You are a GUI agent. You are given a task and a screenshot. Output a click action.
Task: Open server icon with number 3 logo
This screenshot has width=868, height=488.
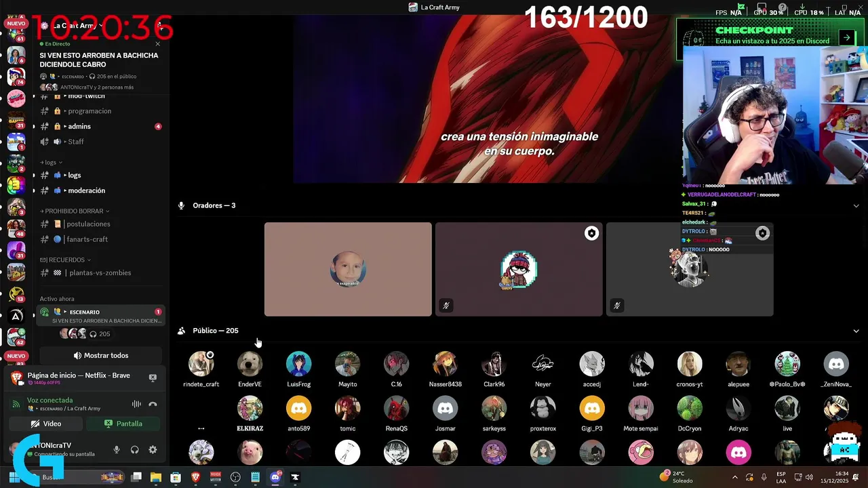16,185
